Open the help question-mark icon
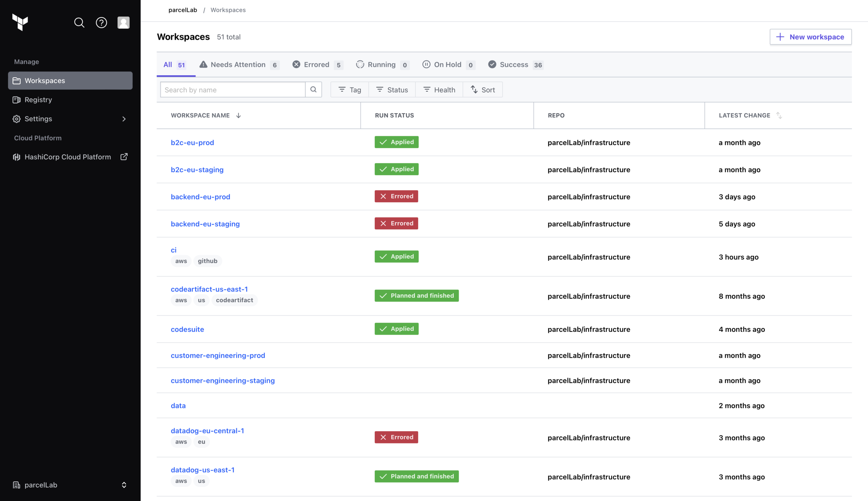 point(101,23)
